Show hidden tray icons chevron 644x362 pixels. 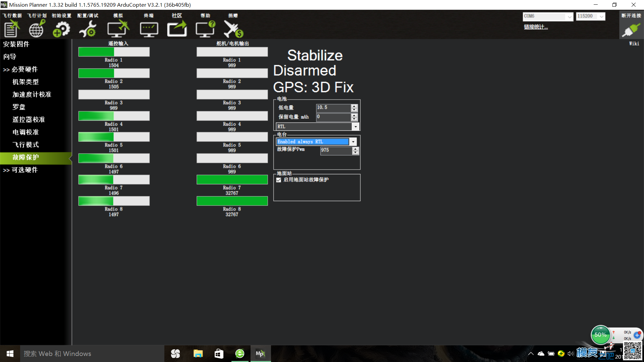531,354
